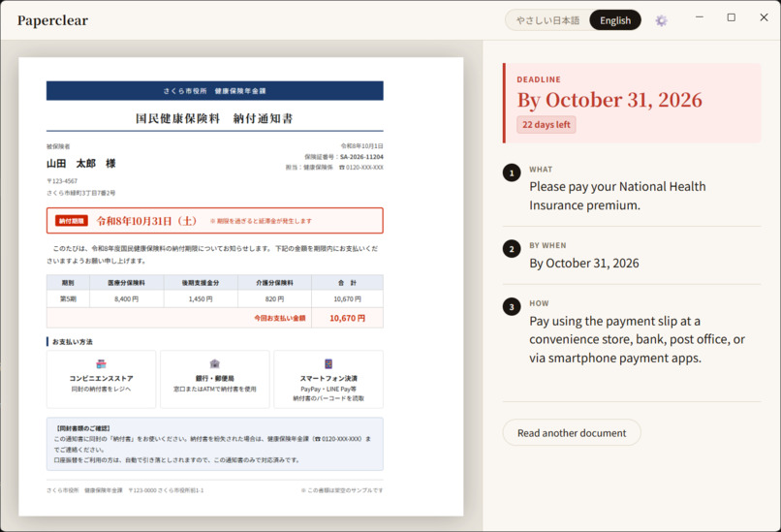Click the 8,400 円 table cell
The width and height of the screenshot is (781, 532).
tap(127, 298)
